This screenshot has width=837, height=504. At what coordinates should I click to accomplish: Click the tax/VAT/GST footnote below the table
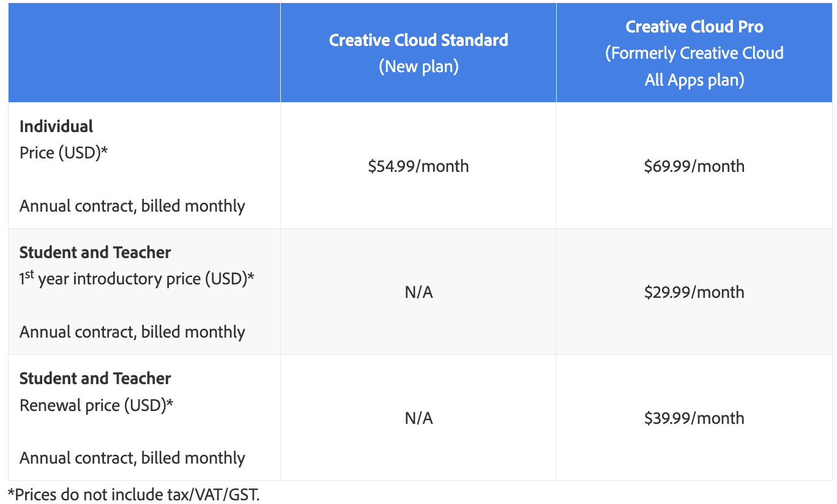click(x=134, y=494)
